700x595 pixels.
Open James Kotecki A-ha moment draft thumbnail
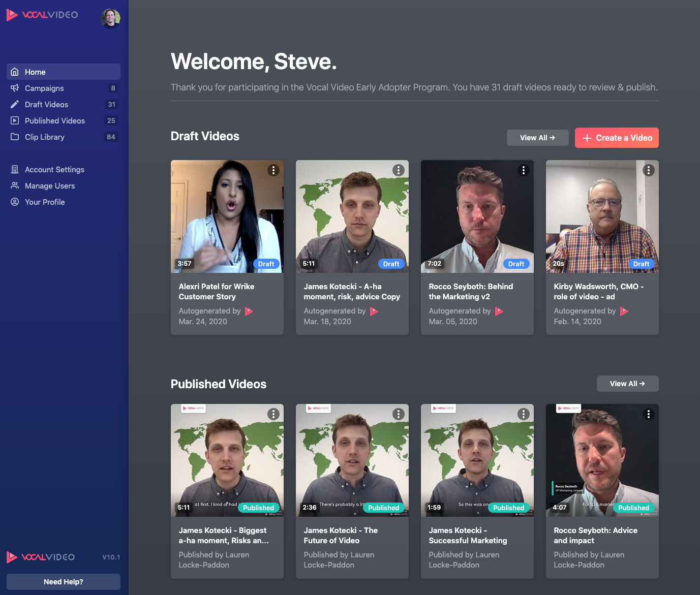(x=352, y=216)
